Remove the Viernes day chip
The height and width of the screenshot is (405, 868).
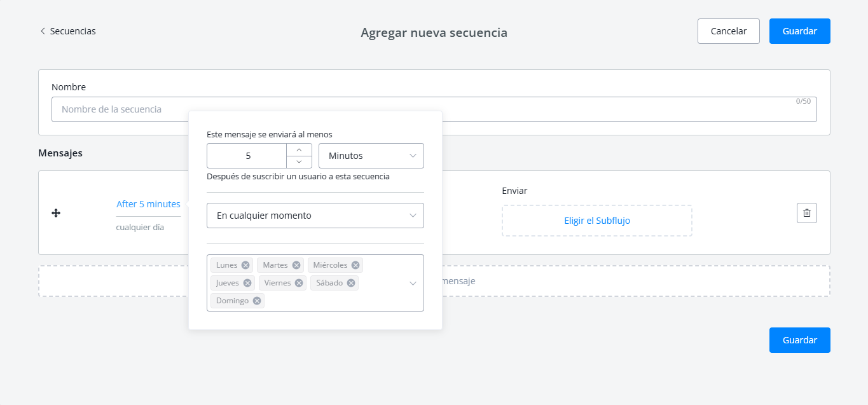point(298,282)
